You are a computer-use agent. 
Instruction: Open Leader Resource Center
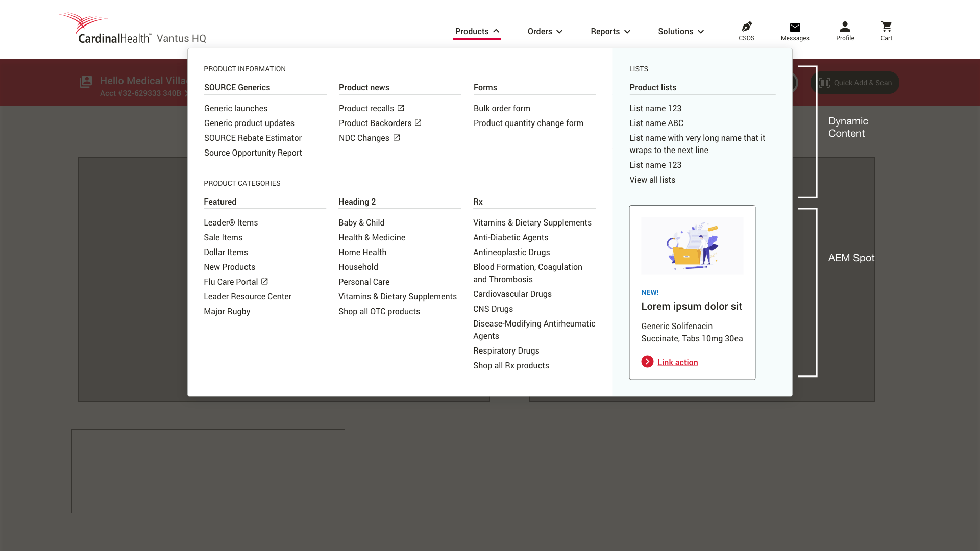(248, 296)
